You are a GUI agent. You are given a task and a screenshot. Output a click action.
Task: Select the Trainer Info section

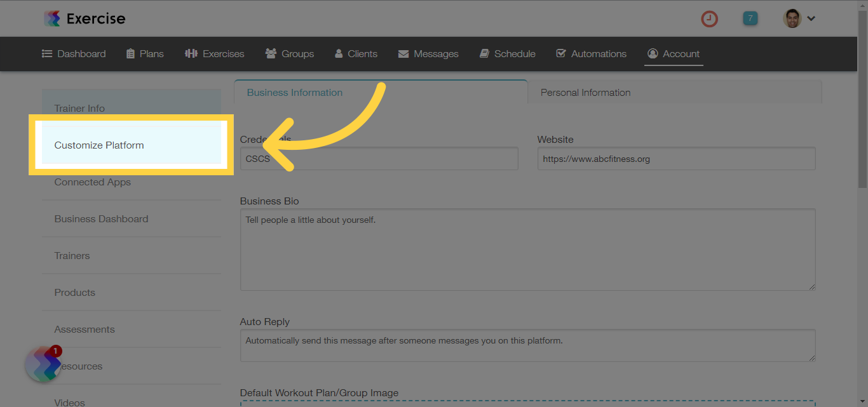(79, 108)
